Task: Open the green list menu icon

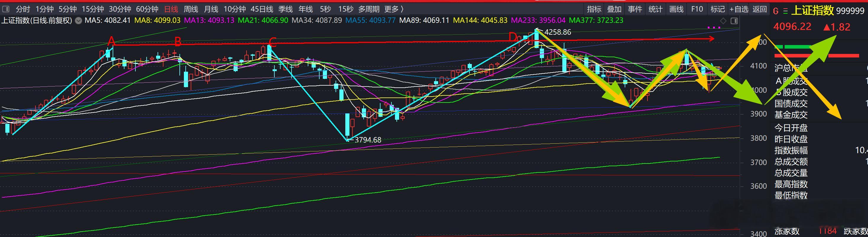Action: (785, 11)
